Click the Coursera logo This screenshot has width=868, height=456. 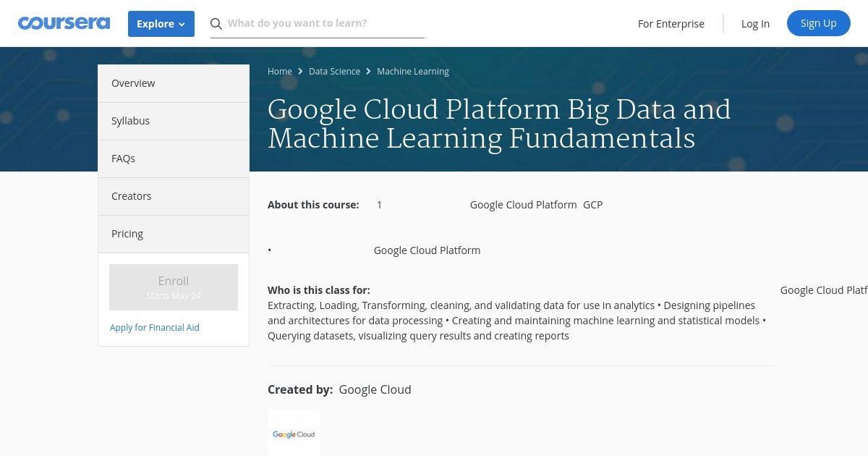click(x=64, y=23)
